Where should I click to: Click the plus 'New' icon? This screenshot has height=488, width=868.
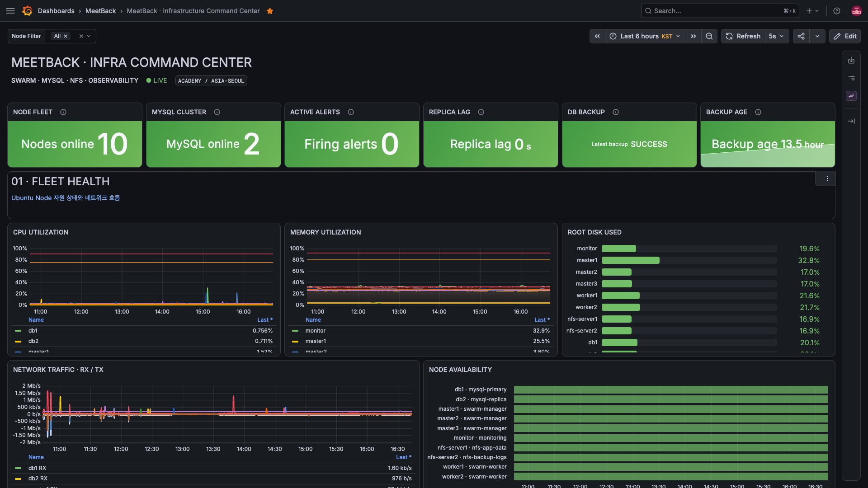coord(809,11)
